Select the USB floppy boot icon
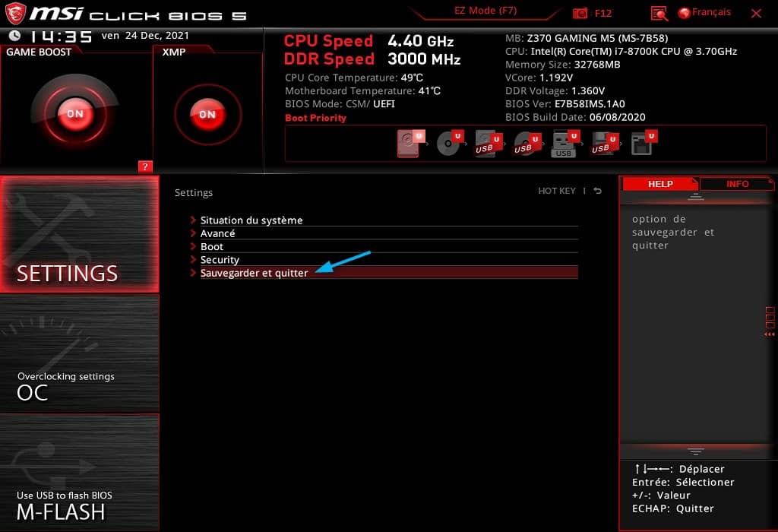This screenshot has width=778, height=532. pyautogui.click(x=604, y=144)
